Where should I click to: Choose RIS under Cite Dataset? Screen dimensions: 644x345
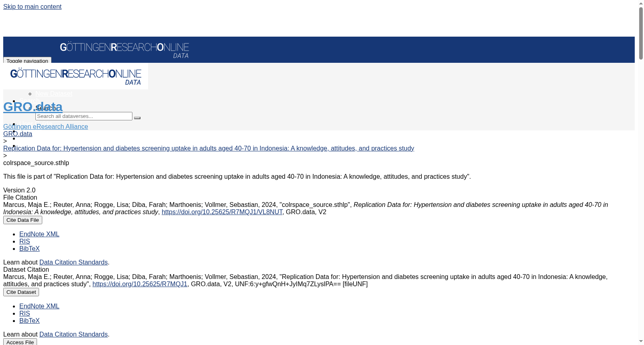click(x=25, y=314)
